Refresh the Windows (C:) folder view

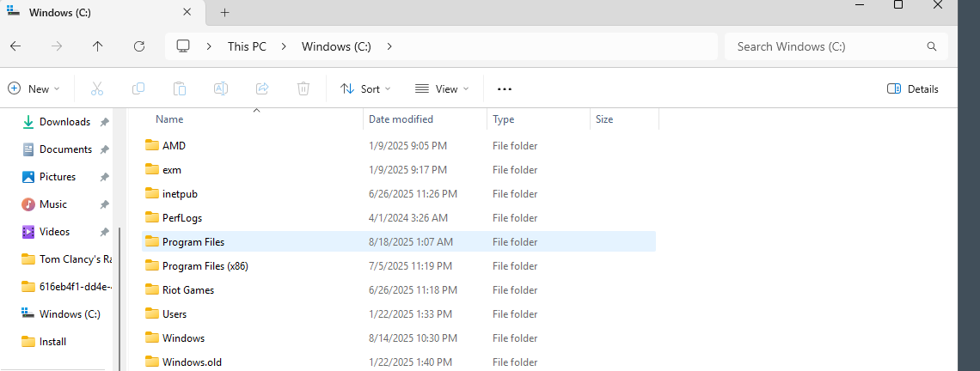pyautogui.click(x=139, y=46)
